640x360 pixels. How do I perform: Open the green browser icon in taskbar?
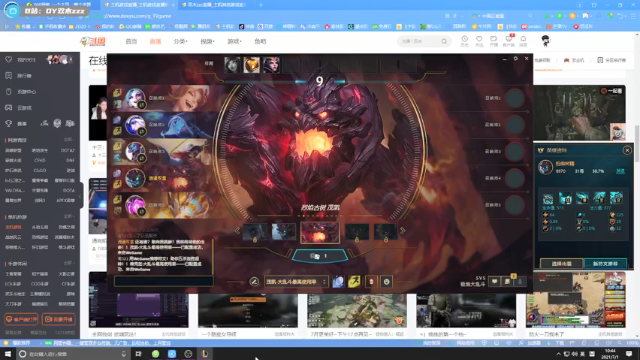click(x=156, y=354)
